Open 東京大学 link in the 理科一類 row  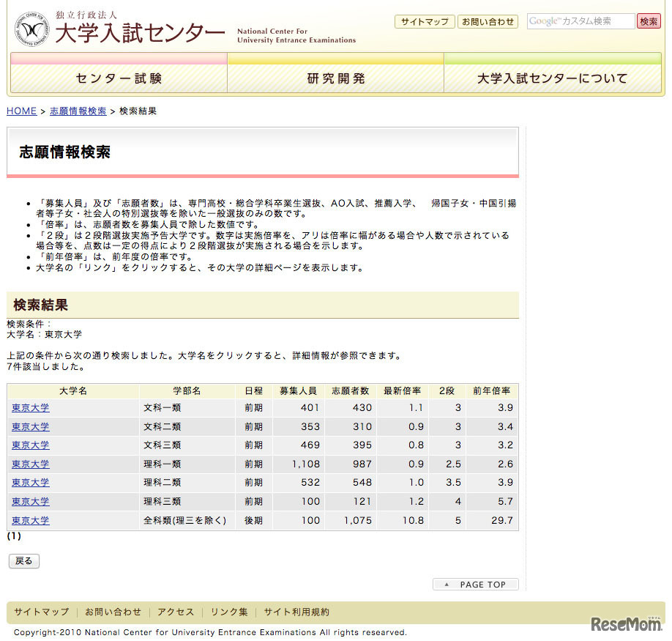coord(31,464)
